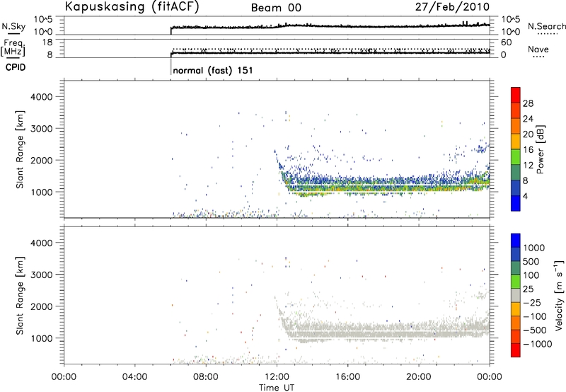Viewport: 566px width, 392px height.
Task: Click the '12:00' time axis label
Action: point(277,377)
